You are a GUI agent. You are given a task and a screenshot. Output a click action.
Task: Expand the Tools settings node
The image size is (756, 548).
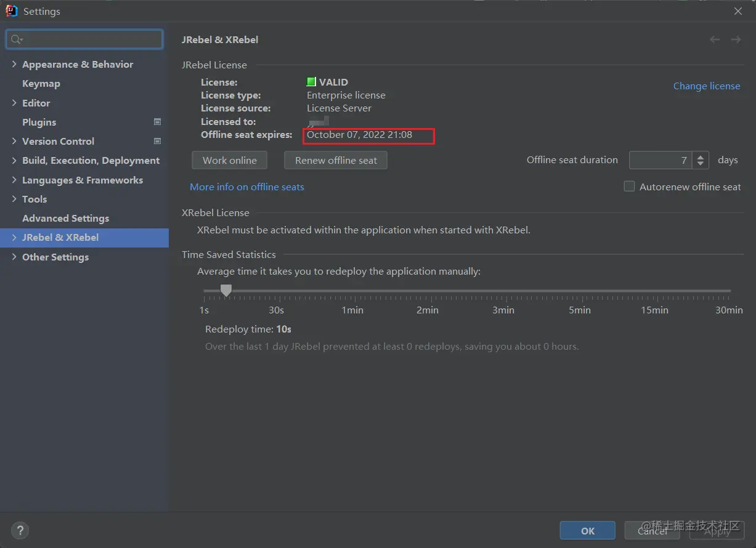point(14,199)
